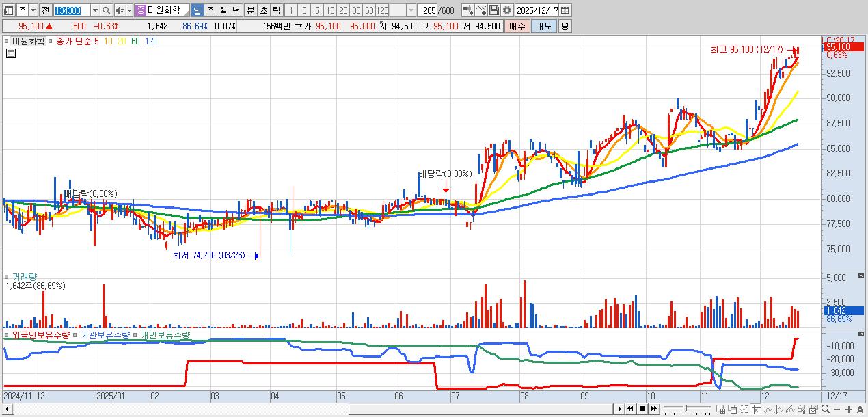Screen dimensions: 868x417
Task: Click the eraser tool icon at bottom
Action: [x=802, y=409]
